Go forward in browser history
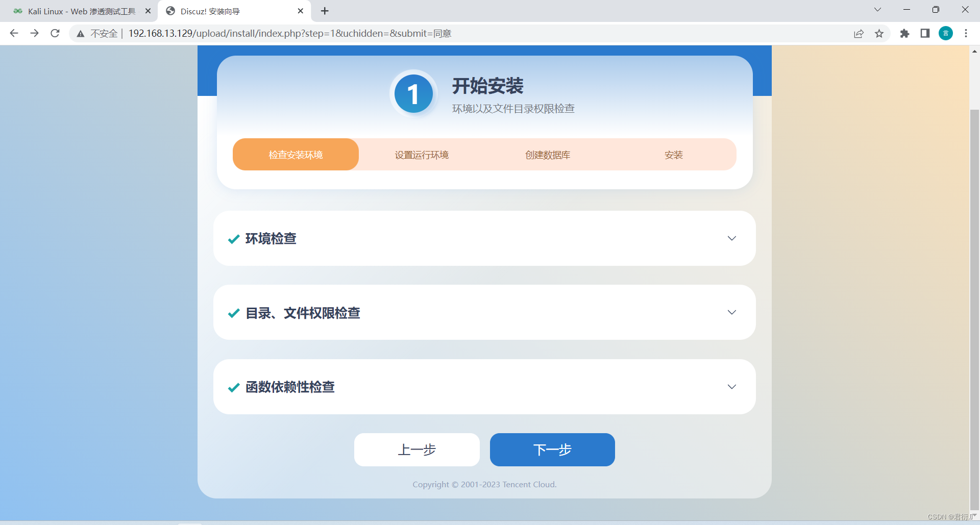This screenshot has width=980, height=525. 34,33
